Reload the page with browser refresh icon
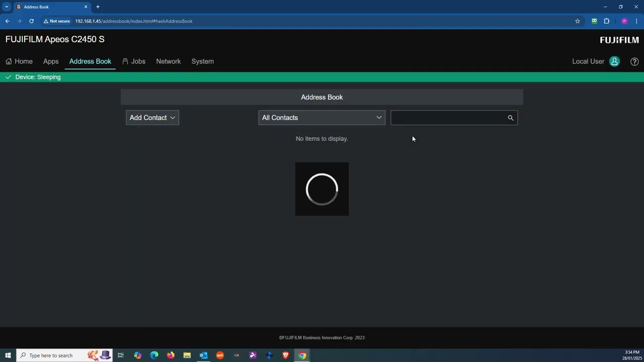Viewport: 644px width, 362px height. (31, 21)
